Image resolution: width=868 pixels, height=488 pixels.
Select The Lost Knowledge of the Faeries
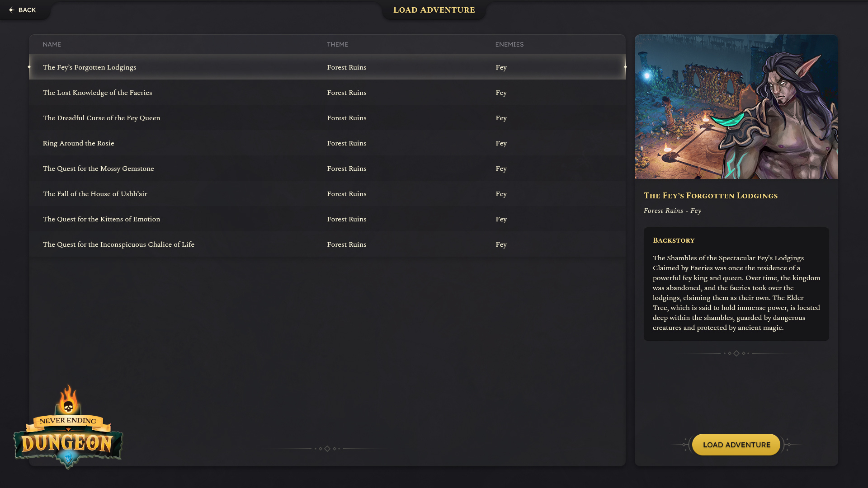click(x=327, y=93)
